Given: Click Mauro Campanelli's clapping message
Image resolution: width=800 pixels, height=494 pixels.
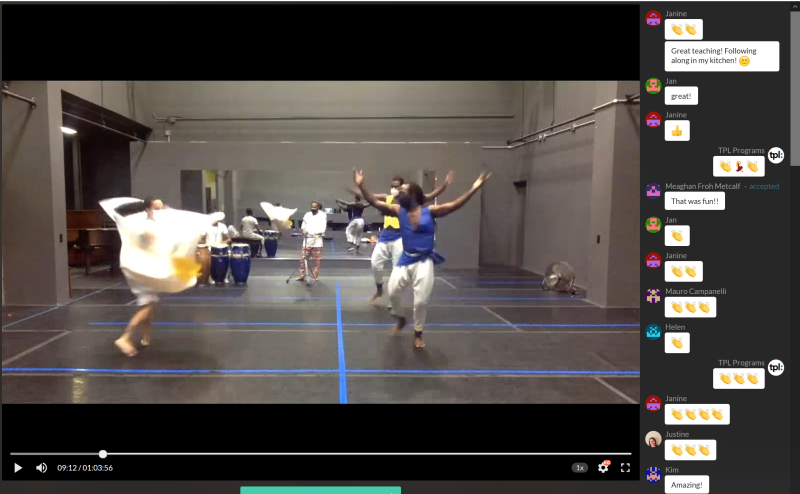Looking at the screenshot, I should tap(690, 307).
